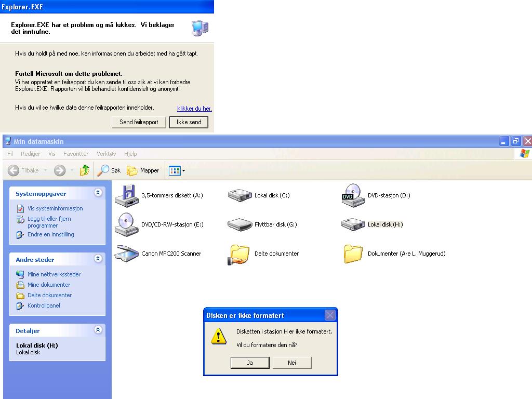Restore down the Min datamaskin window
This screenshot has width=532, height=399.
pyautogui.click(x=516, y=141)
